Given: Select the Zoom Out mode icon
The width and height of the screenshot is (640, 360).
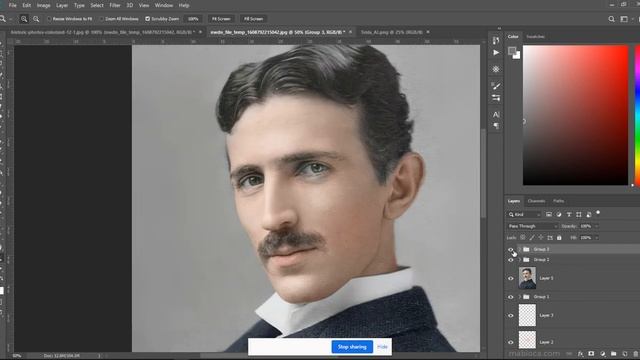Looking at the screenshot, I should click(x=36, y=19).
